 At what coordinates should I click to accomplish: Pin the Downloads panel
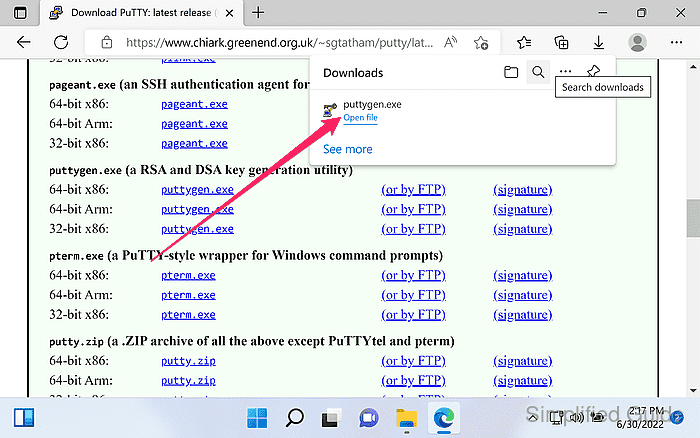point(593,71)
